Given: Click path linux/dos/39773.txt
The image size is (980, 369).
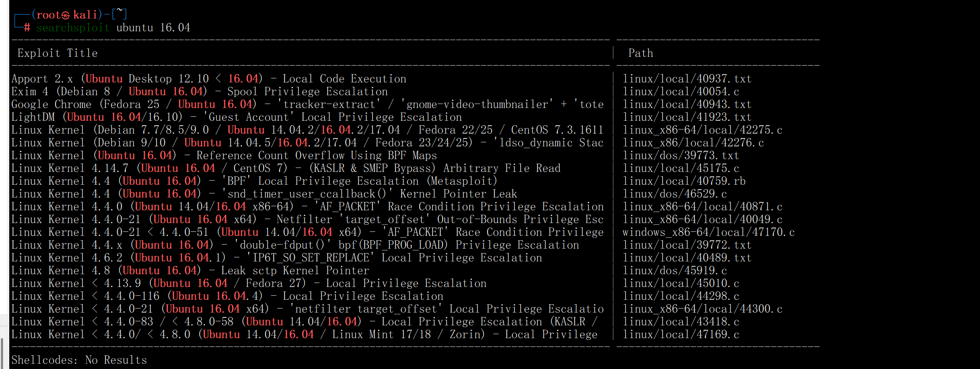Looking at the screenshot, I should coord(681,156).
